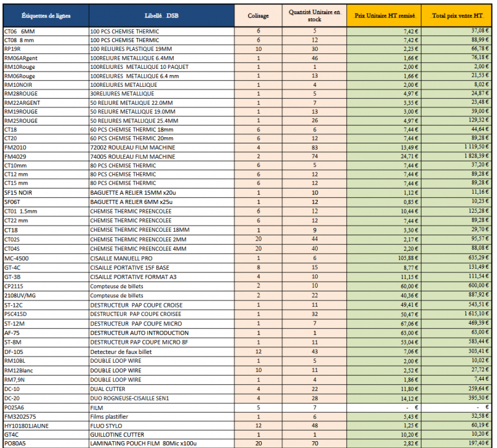
Task: Select the Prix Unitaire HT remisé header
Action: (x=384, y=16)
